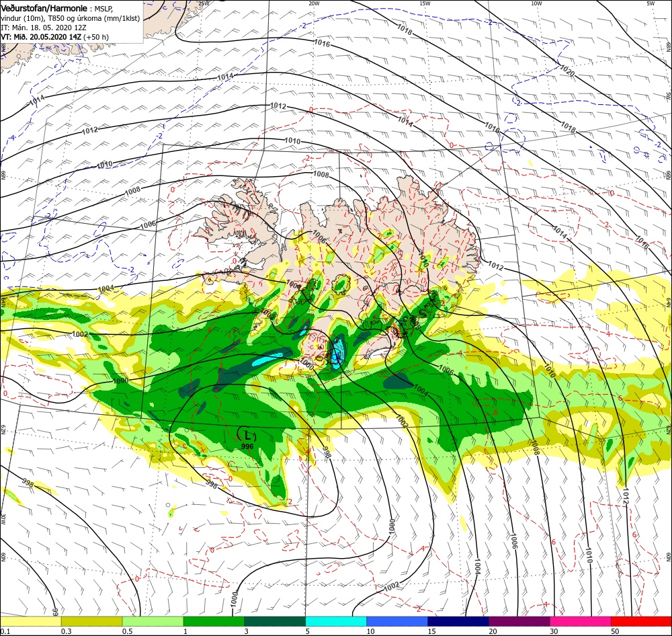
Task: Click the yellow 0.1 legend swatch
Action: 30,621
